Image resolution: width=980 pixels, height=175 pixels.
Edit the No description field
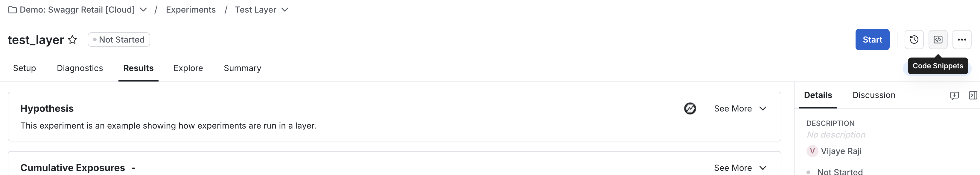[x=836, y=135]
